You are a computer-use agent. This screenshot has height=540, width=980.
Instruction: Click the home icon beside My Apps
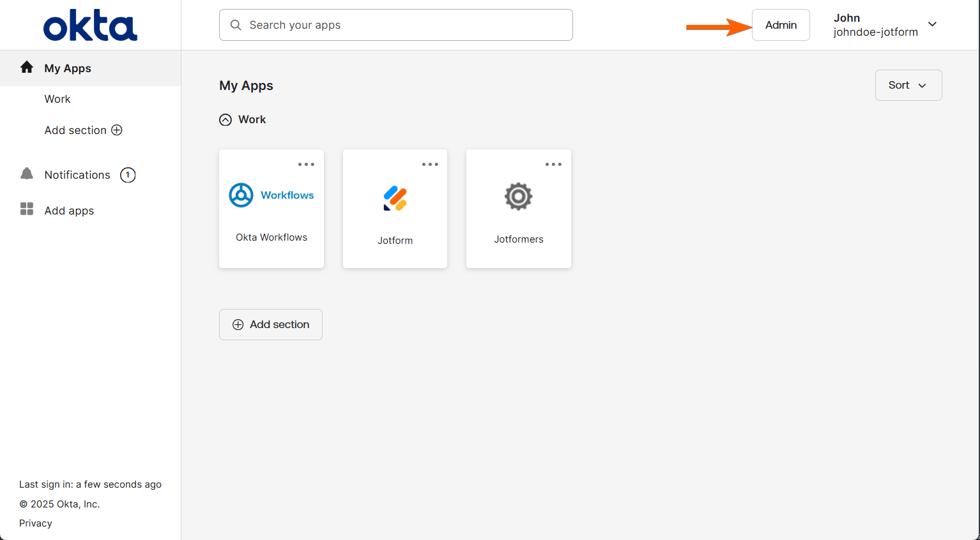27,68
